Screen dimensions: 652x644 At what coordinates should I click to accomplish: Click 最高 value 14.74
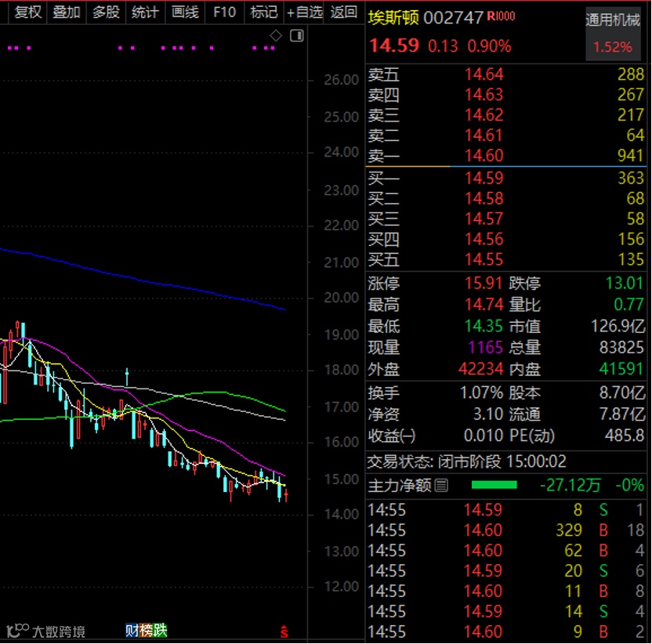(484, 306)
